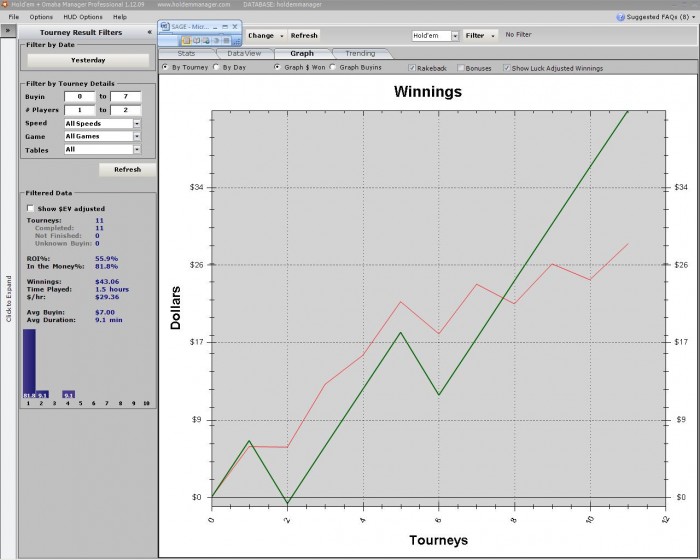Click the # Players minimum field

tap(80, 110)
